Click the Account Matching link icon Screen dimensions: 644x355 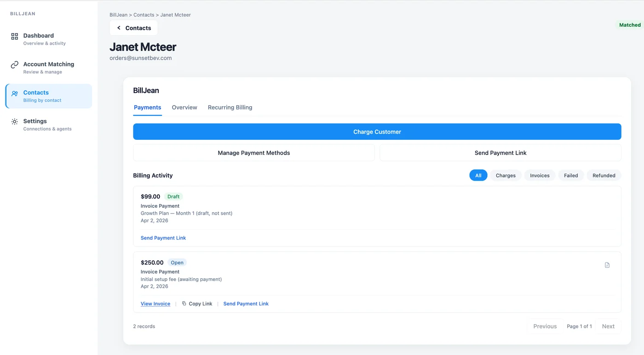coord(15,65)
